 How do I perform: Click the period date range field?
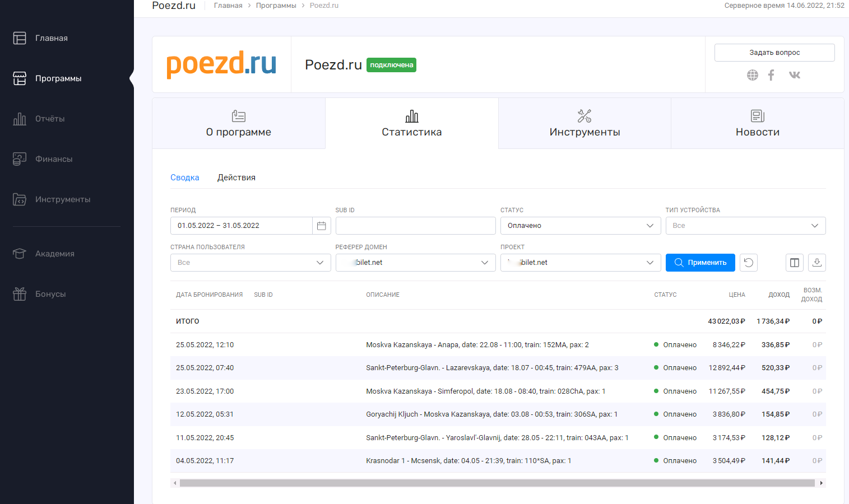coord(242,226)
